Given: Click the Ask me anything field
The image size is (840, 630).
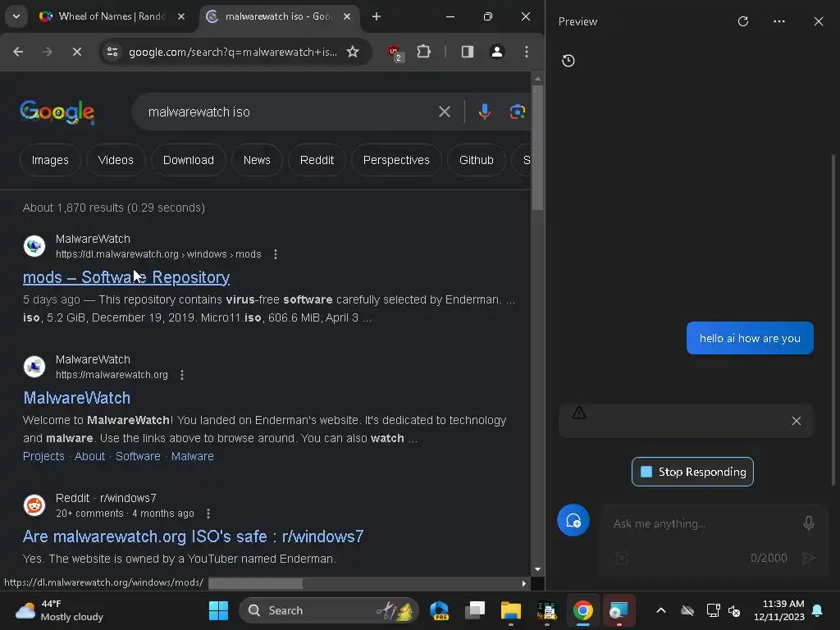Looking at the screenshot, I should pyautogui.click(x=702, y=524).
